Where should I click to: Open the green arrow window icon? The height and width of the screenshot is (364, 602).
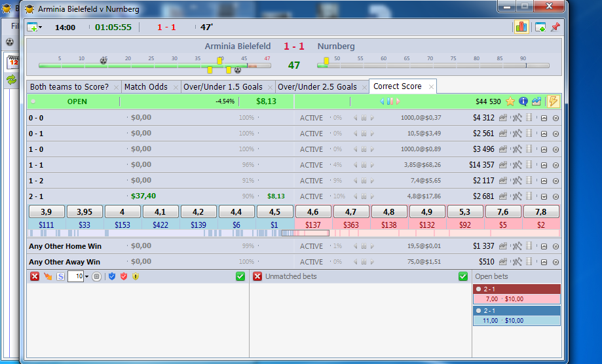tap(540, 27)
